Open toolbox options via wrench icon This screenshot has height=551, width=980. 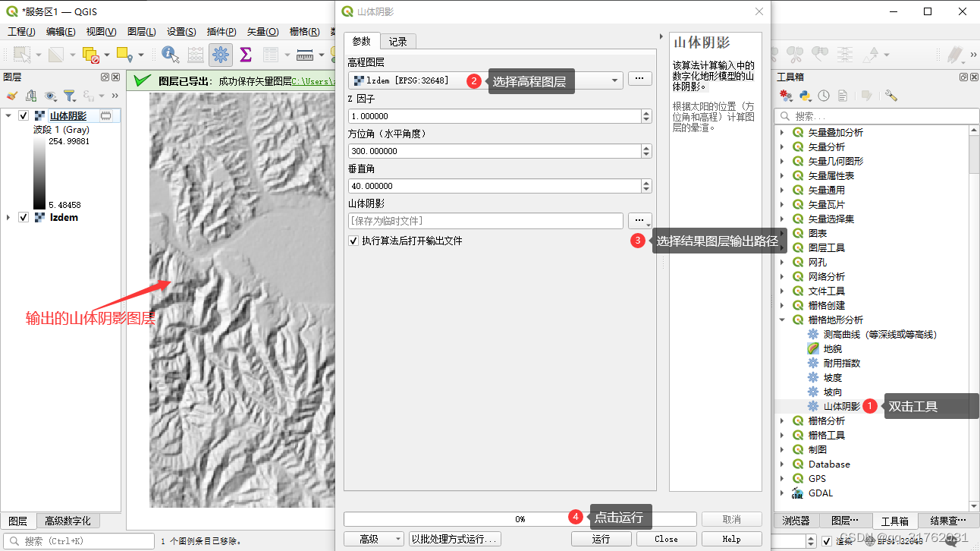tap(891, 96)
